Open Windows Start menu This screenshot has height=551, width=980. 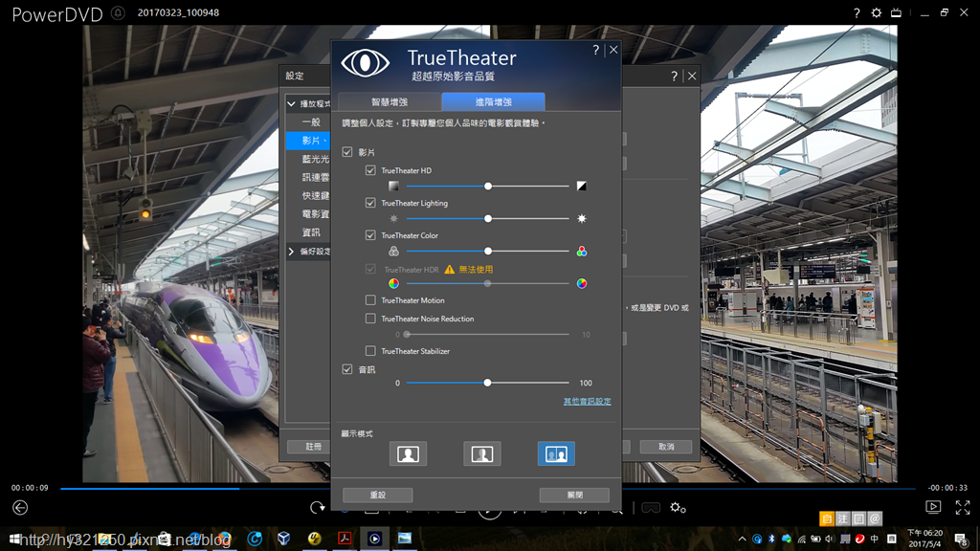click(x=13, y=539)
